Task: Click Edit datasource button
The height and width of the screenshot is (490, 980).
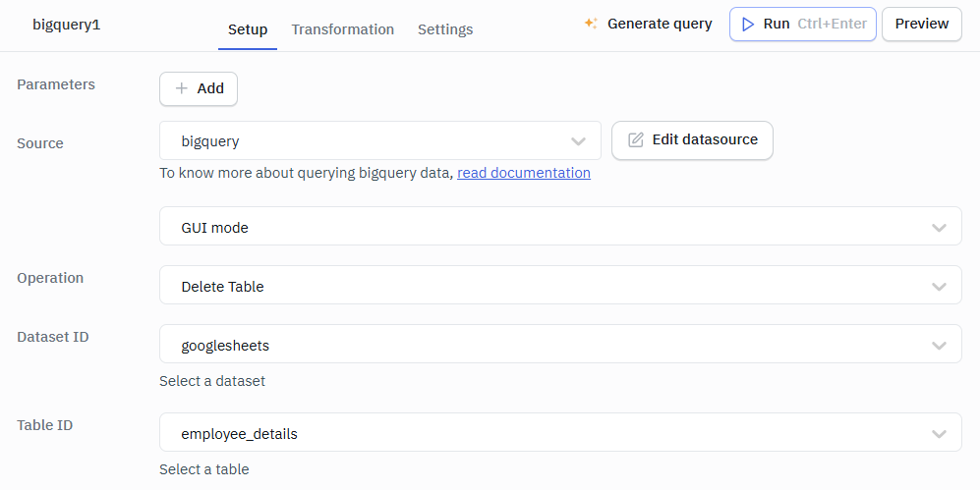Action: (x=692, y=140)
